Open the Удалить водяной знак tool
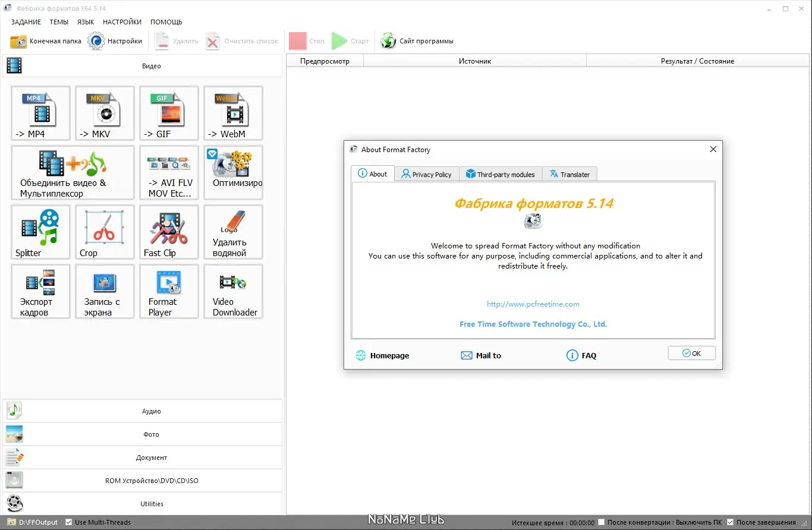This screenshot has height=530, width=812. (x=233, y=232)
